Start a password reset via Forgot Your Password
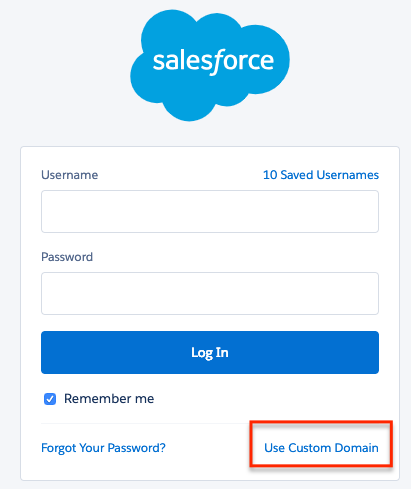The width and height of the screenshot is (411, 489). [103, 448]
